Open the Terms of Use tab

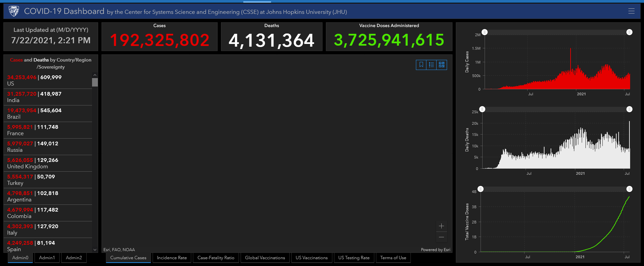click(393, 258)
